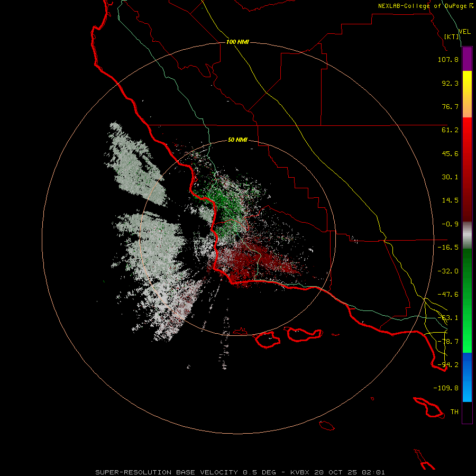
Task: Click the -0.9 velocity scale value
Action: [x=450, y=224]
